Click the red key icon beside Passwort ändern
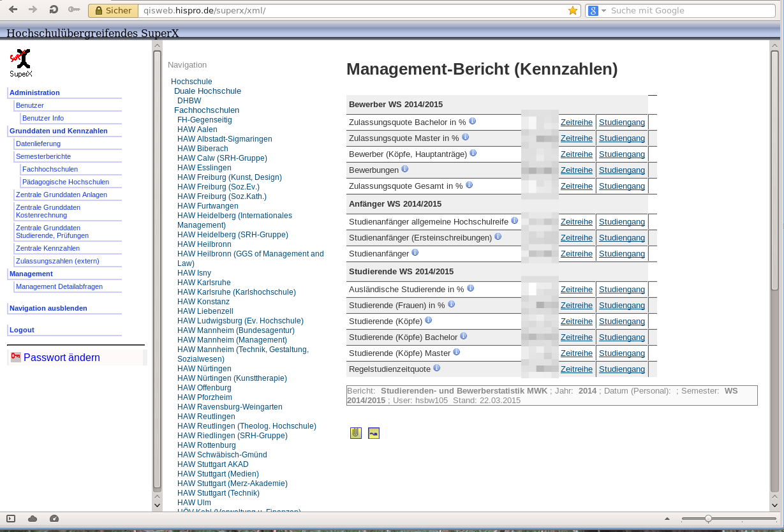 click(x=16, y=357)
